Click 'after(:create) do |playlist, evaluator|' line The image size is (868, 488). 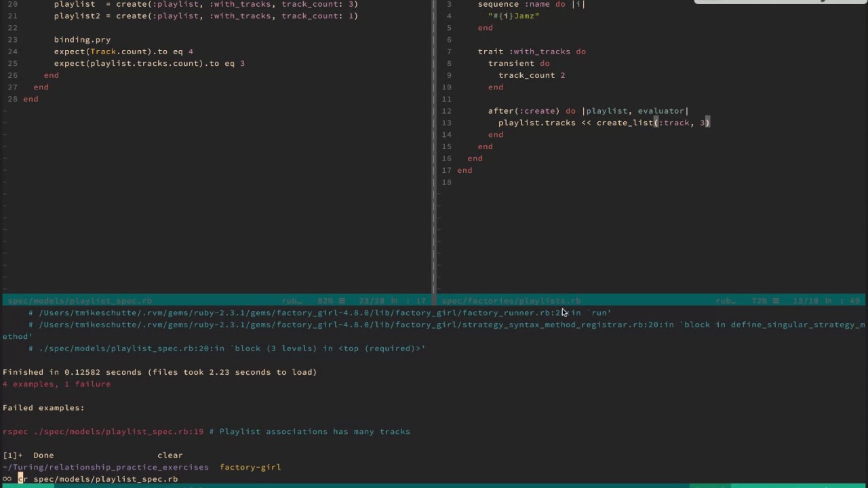point(588,110)
